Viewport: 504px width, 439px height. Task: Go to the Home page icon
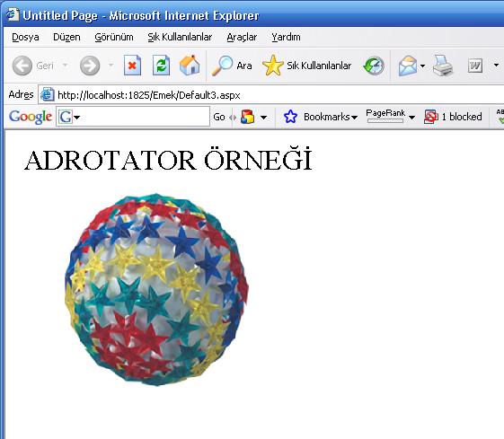190,66
